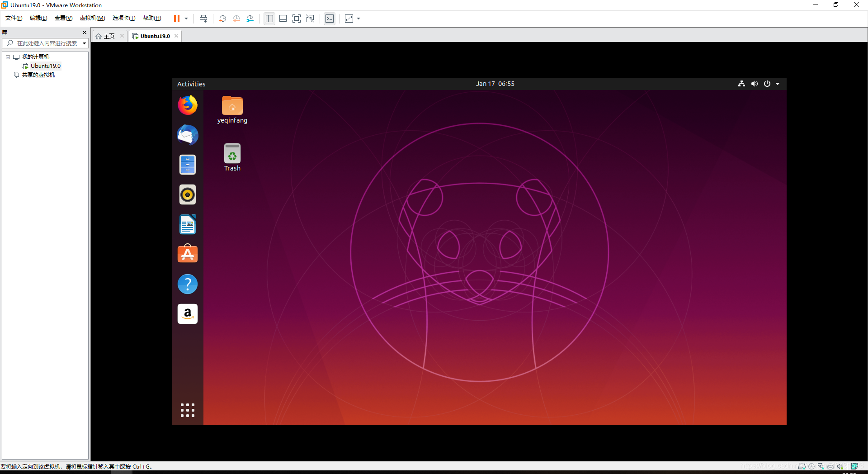
Task: Close the 主页 tab
Action: pos(122,36)
